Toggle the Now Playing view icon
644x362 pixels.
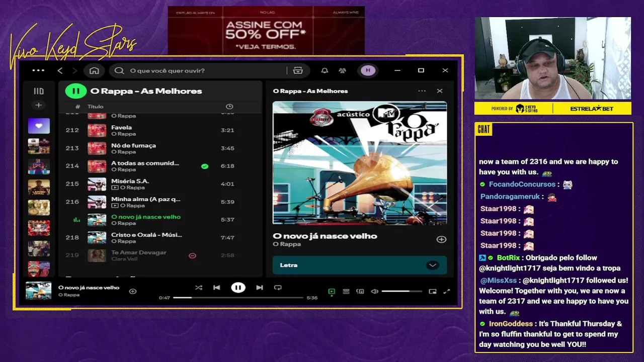[332, 291]
